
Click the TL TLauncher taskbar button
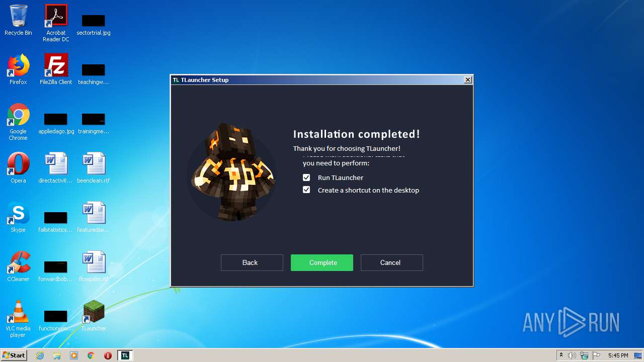pos(125,355)
